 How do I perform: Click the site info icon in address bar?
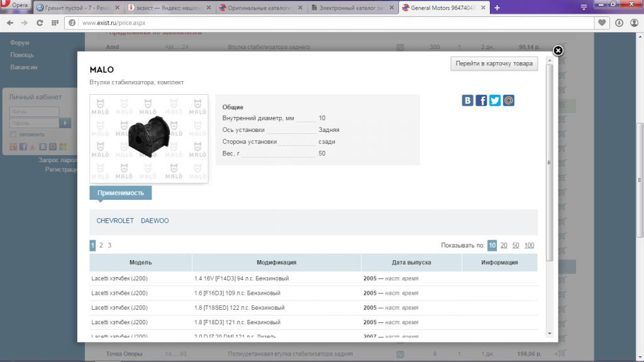click(72, 23)
